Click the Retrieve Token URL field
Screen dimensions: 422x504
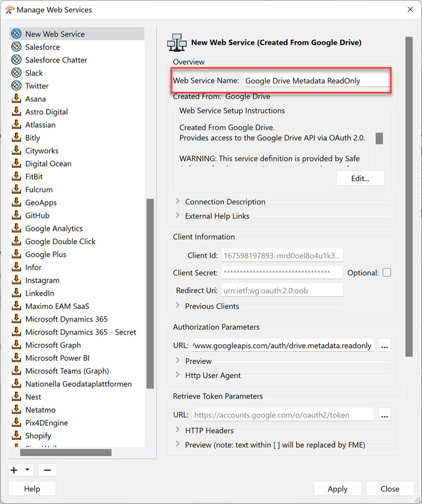(283, 415)
